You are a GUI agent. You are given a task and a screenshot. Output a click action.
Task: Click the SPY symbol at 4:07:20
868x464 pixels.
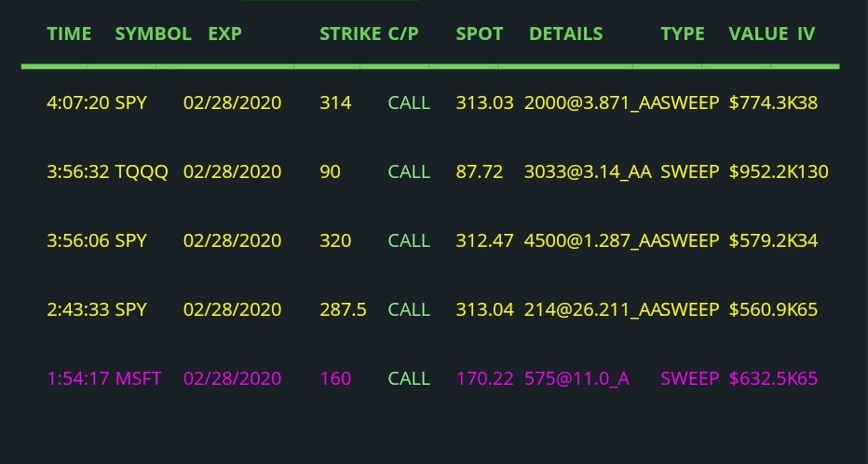[x=130, y=103]
